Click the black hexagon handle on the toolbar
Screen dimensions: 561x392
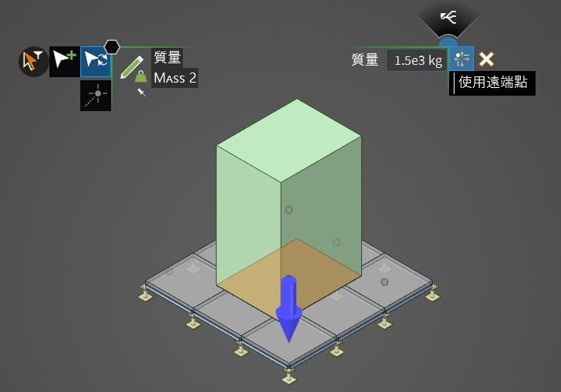(112, 47)
